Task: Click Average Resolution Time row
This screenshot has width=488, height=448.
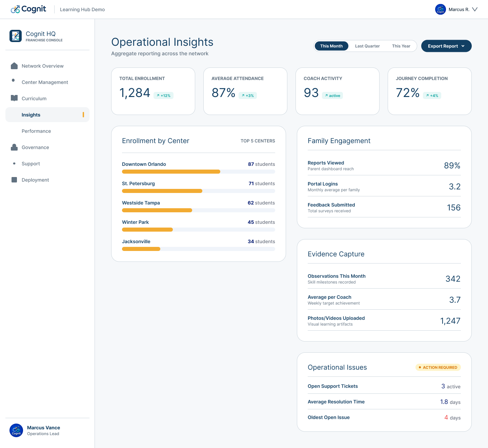Action: tap(384, 402)
